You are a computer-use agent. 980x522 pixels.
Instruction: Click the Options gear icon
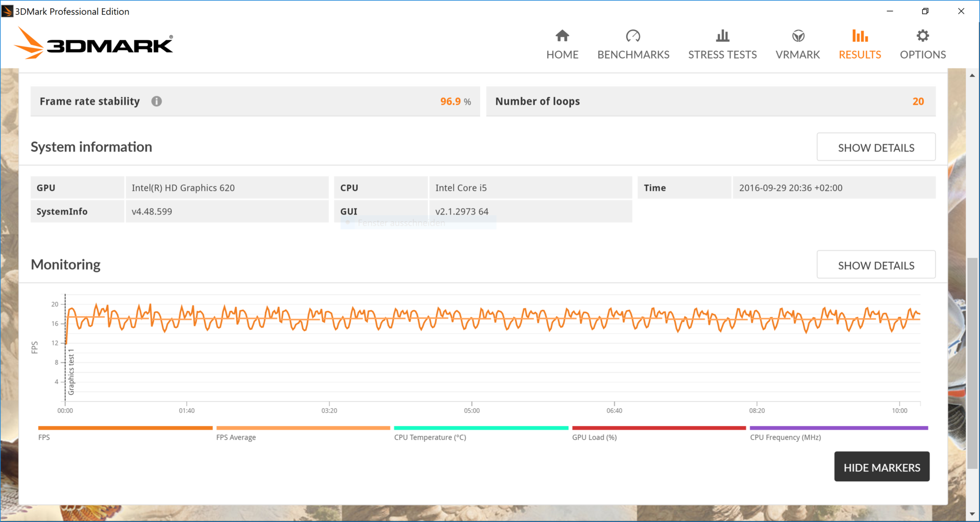(x=922, y=36)
